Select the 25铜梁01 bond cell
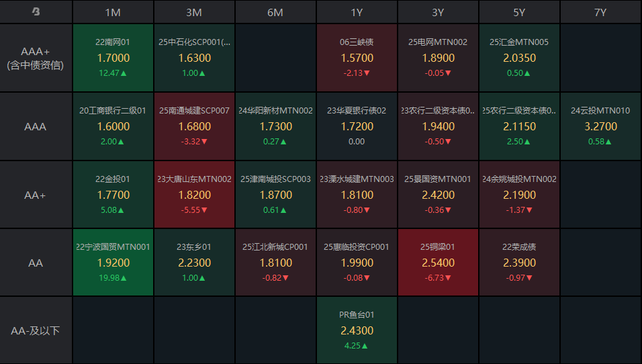The height and width of the screenshot is (364, 642). click(x=438, y=263)
